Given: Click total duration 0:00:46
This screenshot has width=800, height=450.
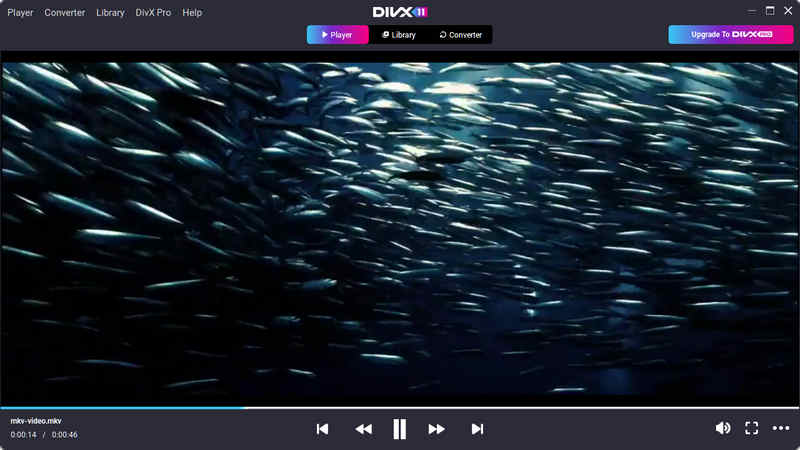Looking at the screenshot, I should coord(64,435).
